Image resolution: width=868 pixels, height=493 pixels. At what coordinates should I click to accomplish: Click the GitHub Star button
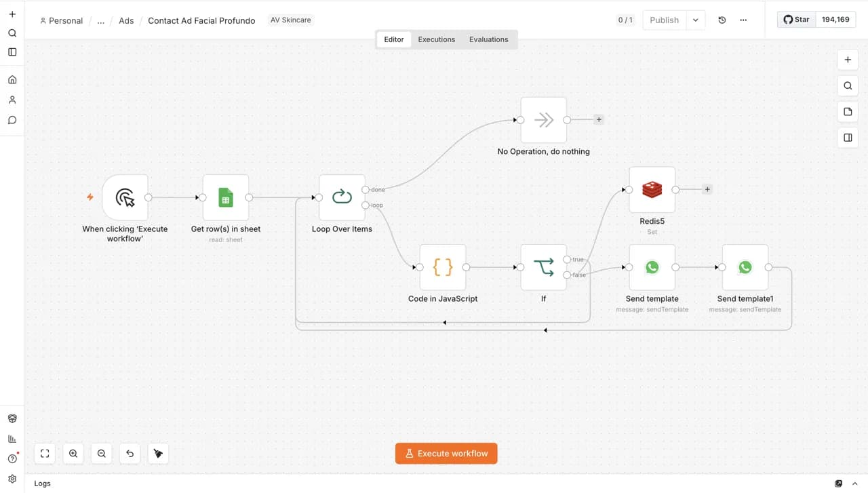(x=796, y=20)
